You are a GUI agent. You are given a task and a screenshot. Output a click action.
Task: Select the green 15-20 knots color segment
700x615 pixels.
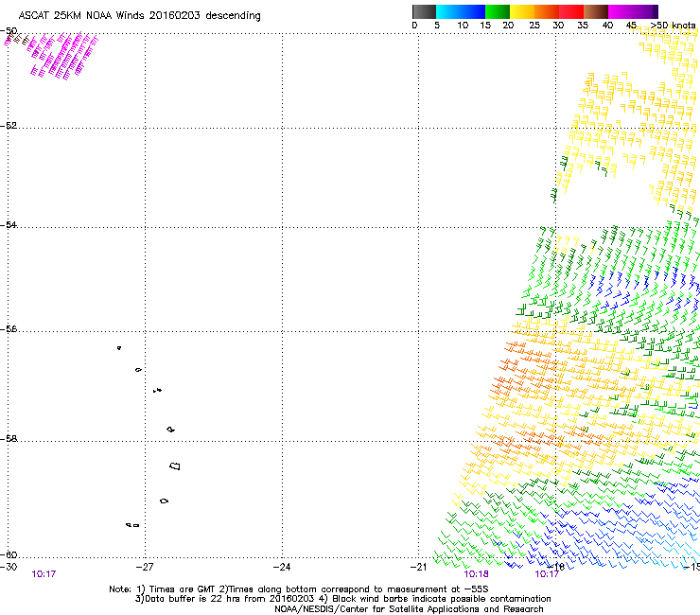pos(498,11)
